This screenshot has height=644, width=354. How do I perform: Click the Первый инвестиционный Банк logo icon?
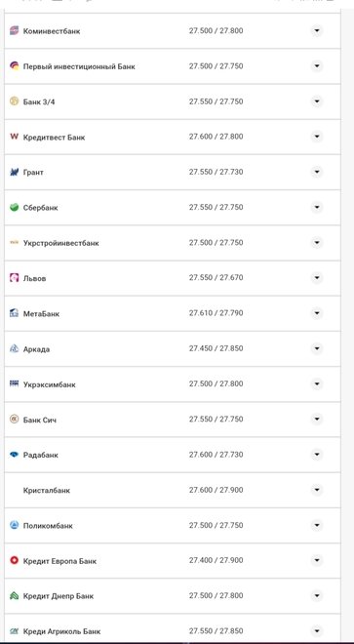(15, 65)
